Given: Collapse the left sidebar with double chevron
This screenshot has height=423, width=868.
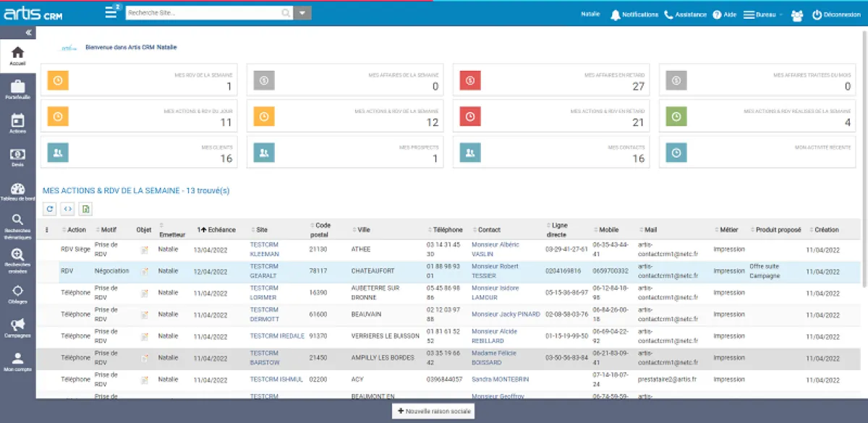Looking at the screenshot, I should (x=29, y=33).
